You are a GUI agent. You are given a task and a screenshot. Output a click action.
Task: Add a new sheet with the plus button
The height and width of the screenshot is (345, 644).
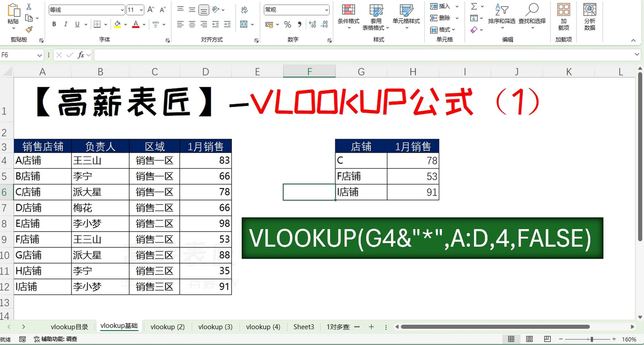coord(371,327)
